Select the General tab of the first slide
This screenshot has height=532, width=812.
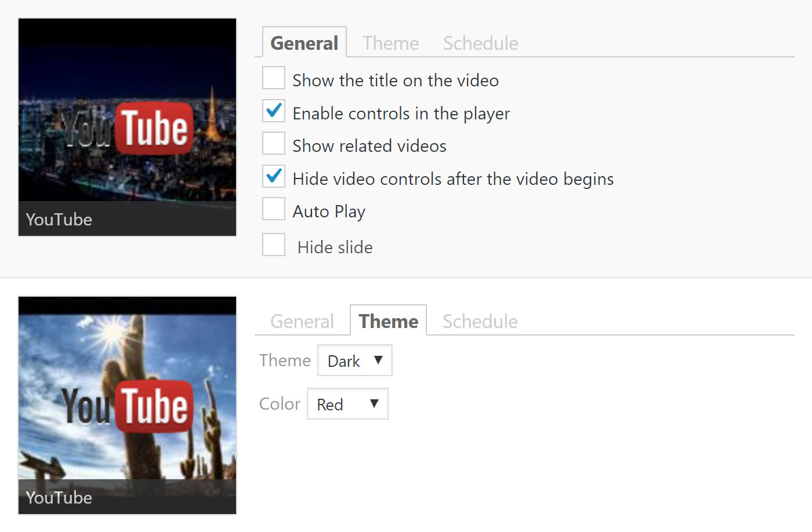[x=304, y=43]
